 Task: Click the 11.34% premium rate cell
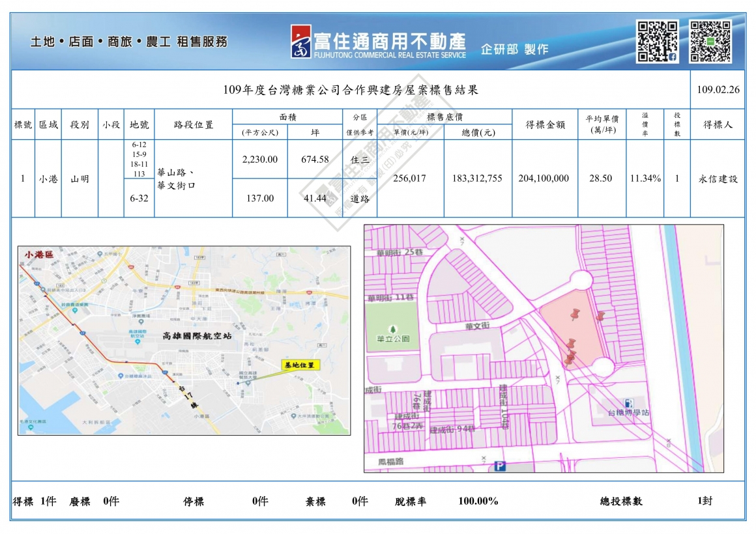[645, 178]
